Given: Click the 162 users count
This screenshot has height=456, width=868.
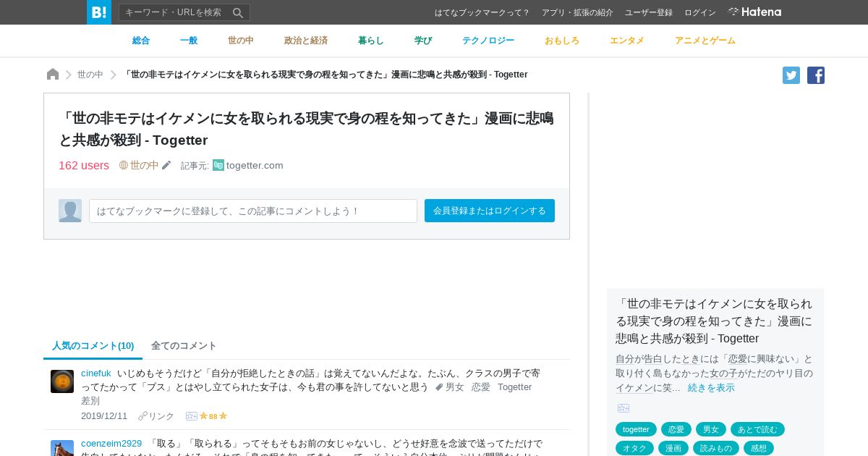Looking at the screenshot, I should [84, 165].
